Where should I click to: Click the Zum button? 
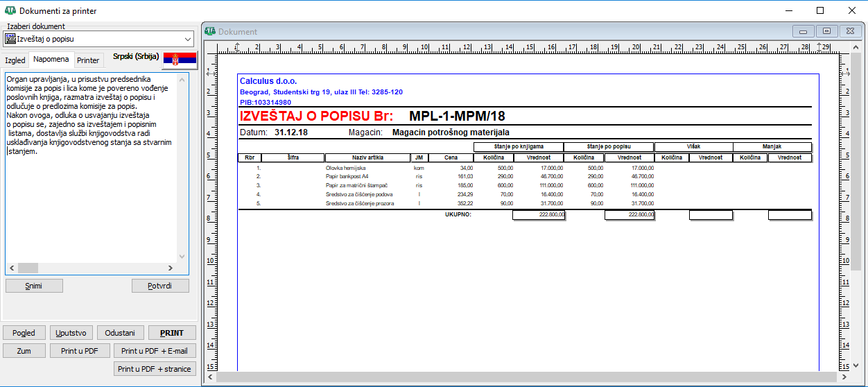click(x=24, y=351)
